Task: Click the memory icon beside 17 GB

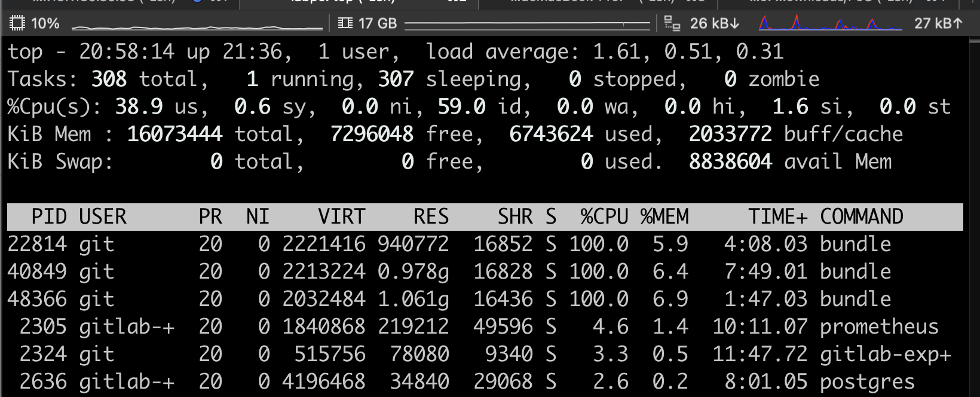Action: coord(345,23)
